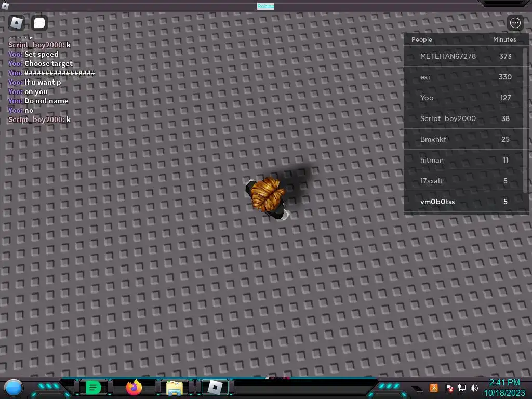Image resolution: width=532 pixels, height=399 pixels.
Task: Click the volume speaker tray icon
Action: click(x=474, y=388)
